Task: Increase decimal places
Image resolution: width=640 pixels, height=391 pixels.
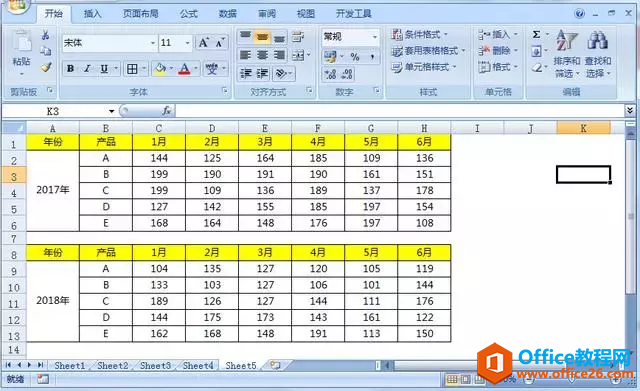Action: 330,74
